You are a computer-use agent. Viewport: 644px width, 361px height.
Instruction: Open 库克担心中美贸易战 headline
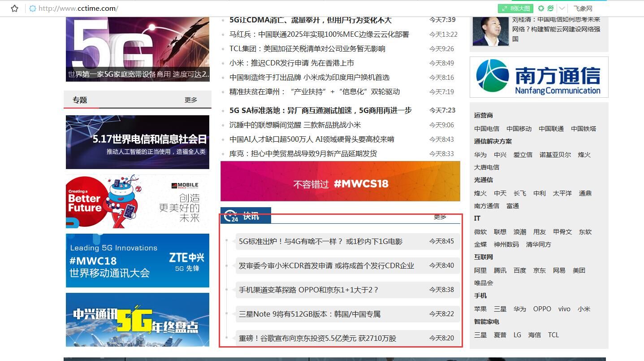(x=303, y=153)
